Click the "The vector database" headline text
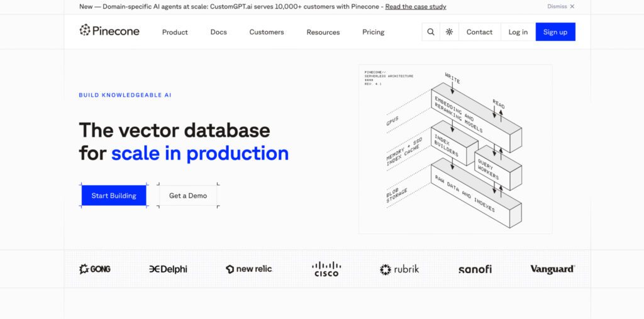Viewport: 644px width, 319px height. 175,130
